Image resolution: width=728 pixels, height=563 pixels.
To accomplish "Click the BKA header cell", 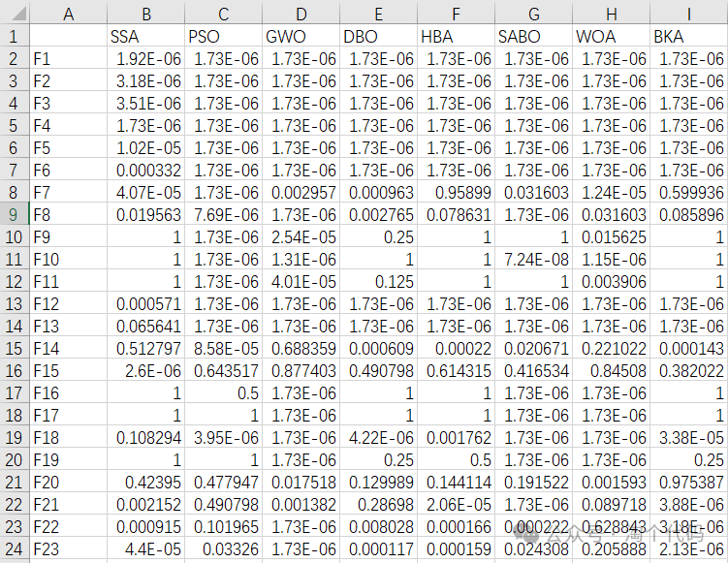I will [689, 36].
